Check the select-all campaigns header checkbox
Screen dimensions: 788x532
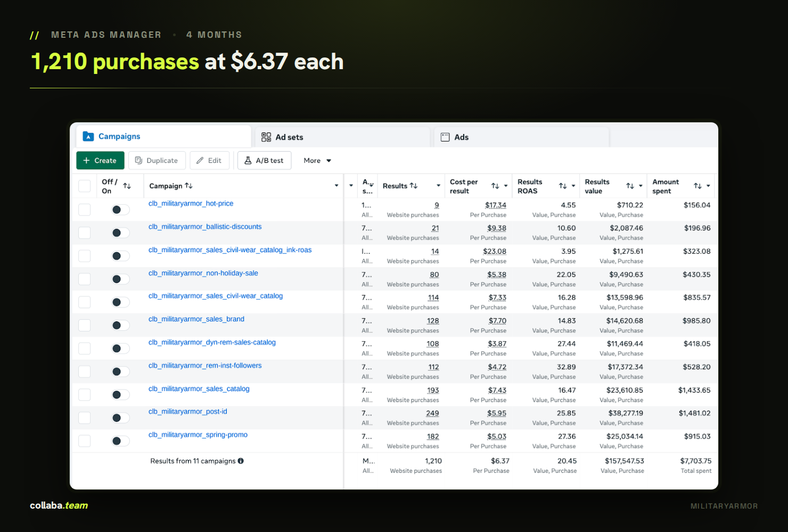click(x=84, y=186)
